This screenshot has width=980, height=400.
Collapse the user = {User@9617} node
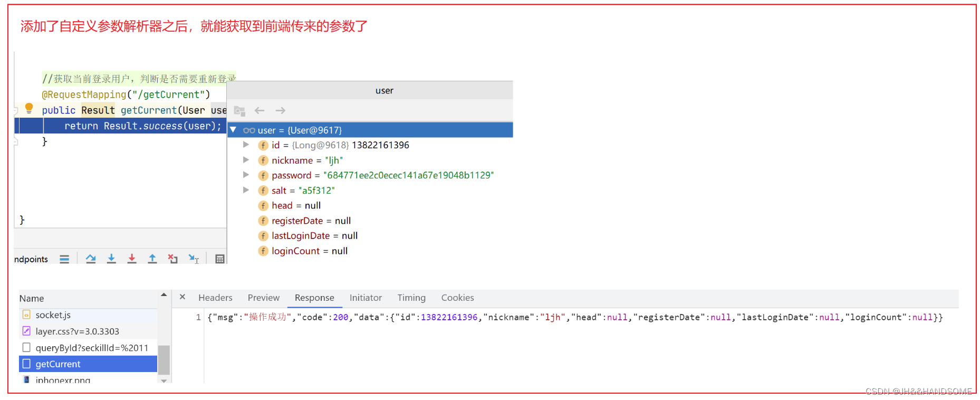coord(233,130)
